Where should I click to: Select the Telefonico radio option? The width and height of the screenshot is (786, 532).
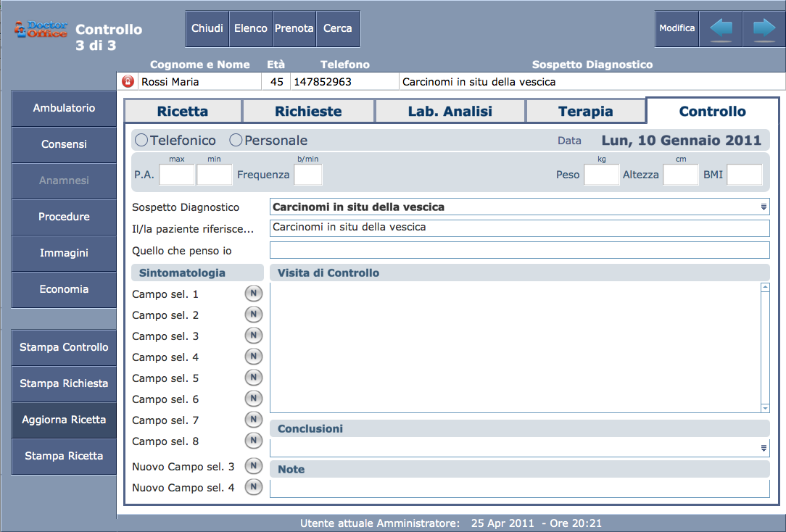(141, 141)
